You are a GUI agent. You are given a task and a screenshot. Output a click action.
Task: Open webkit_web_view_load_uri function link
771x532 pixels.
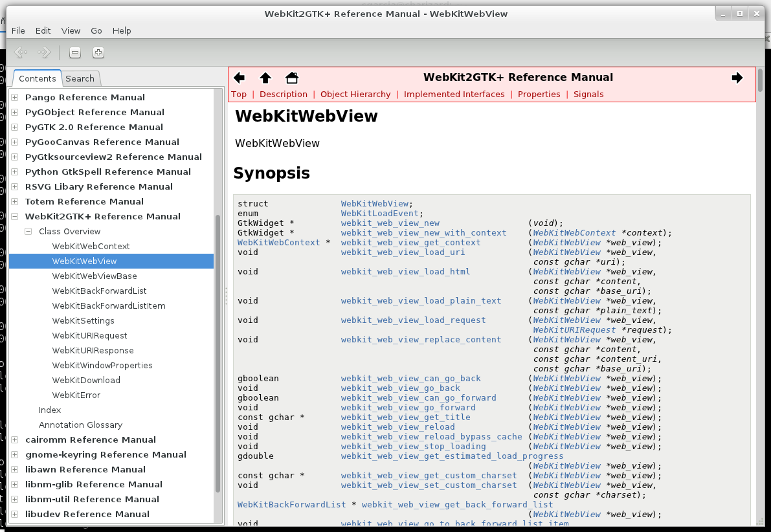(403, 252)
